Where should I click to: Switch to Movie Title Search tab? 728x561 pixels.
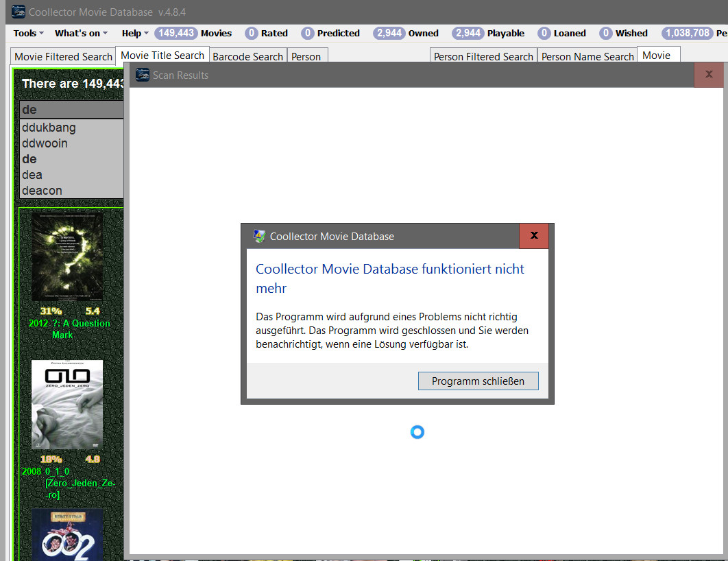pos(162,56)
